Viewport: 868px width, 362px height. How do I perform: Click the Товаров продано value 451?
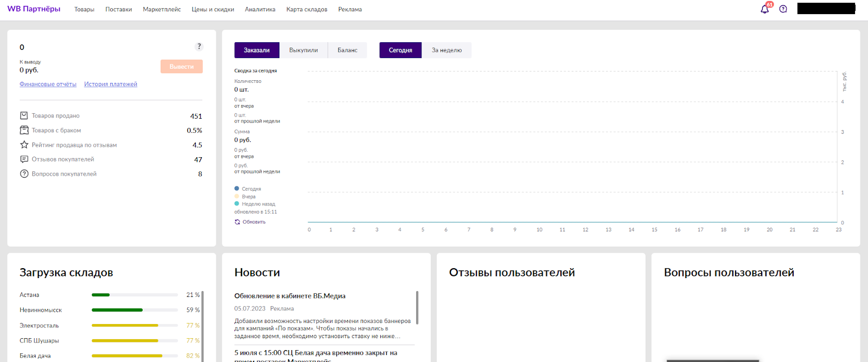(196, 116)
